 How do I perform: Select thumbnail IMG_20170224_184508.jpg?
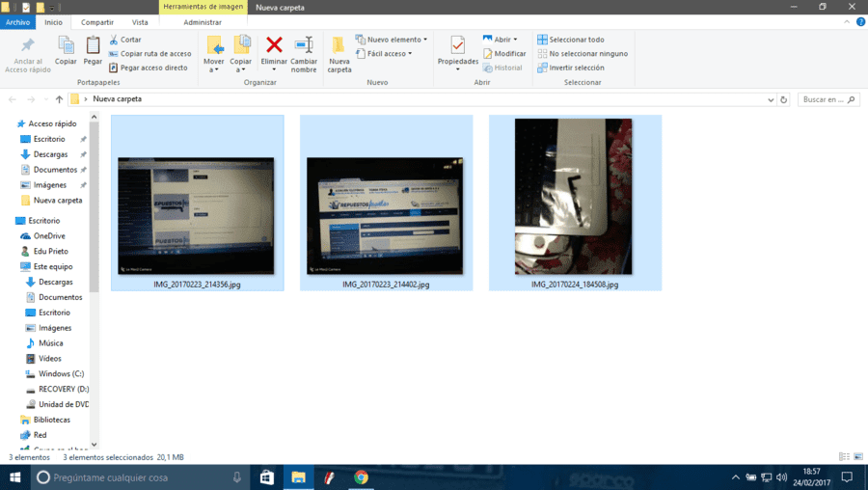575,203
